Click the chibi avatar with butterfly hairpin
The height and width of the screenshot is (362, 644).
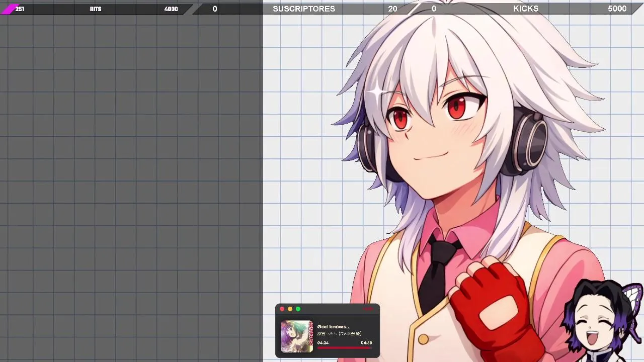603,321
